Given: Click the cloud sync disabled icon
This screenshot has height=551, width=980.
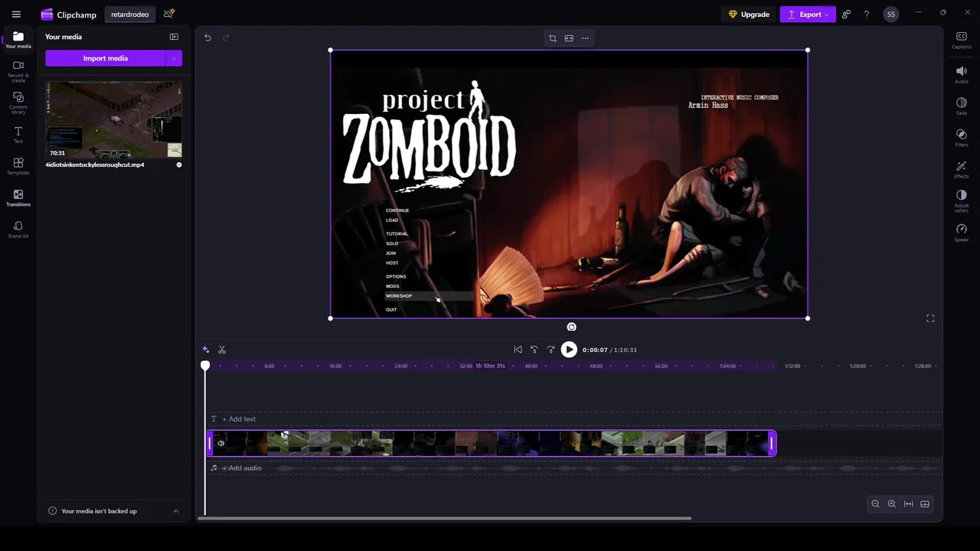Looking at the screenshot, I should pos(169,14).
